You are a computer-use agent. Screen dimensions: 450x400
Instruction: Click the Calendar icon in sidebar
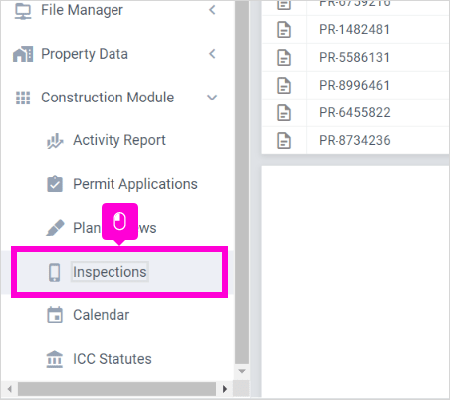click(x=55, y=315)
